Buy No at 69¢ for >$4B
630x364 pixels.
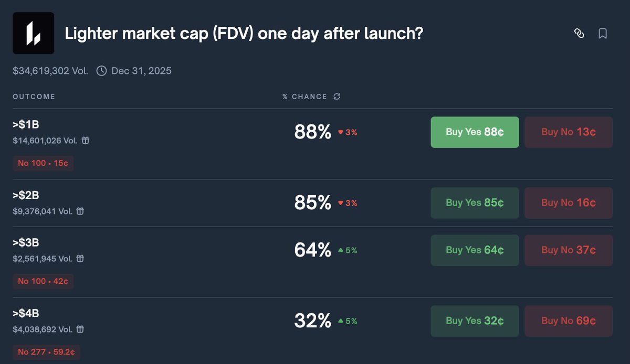coord(568,320)
